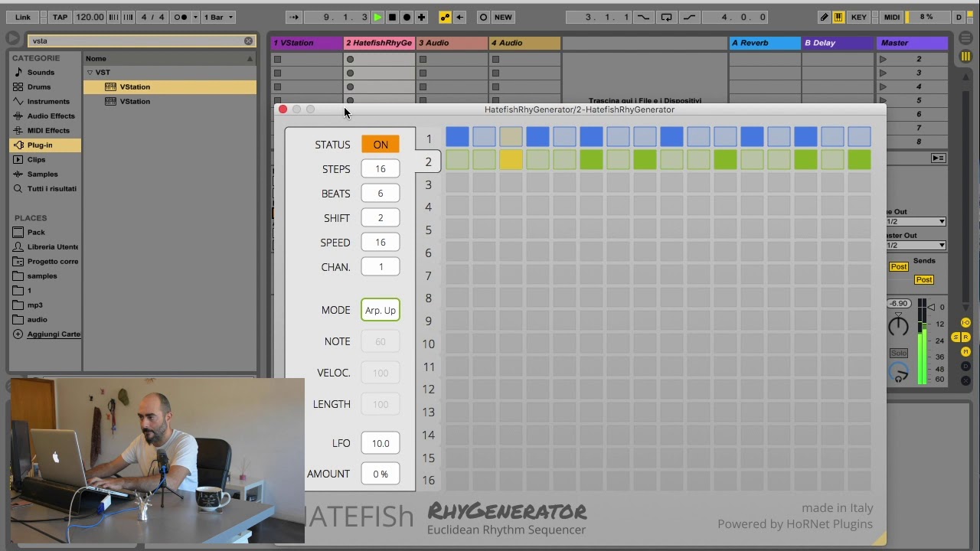
Task: Toggle the Crossfader X section button
Action: click(x=965, y=380)
